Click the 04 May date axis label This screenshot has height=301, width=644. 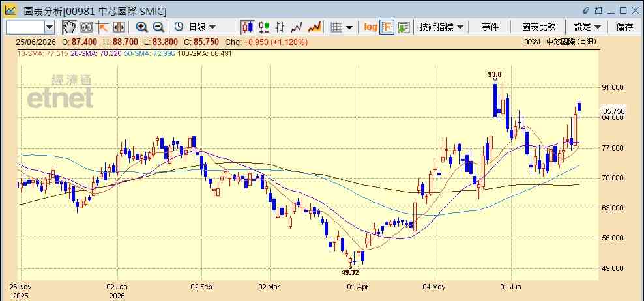pos(435,287)
